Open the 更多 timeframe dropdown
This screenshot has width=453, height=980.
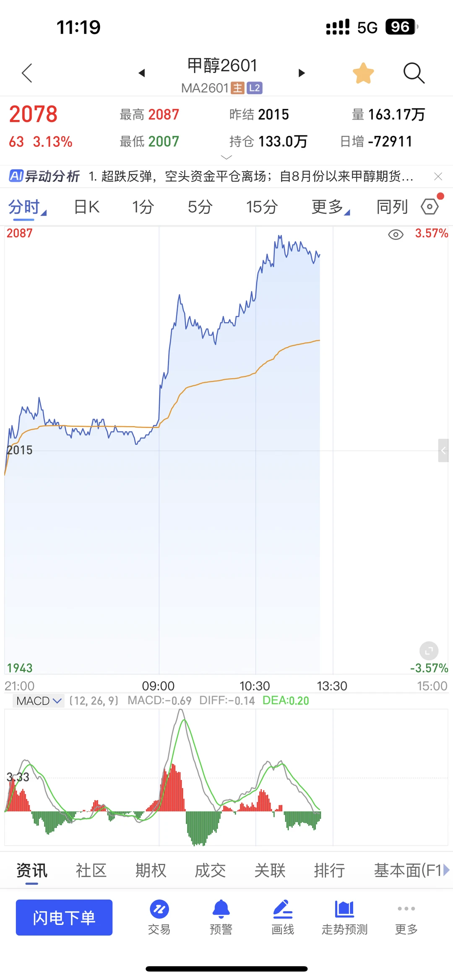click(330, 207)
